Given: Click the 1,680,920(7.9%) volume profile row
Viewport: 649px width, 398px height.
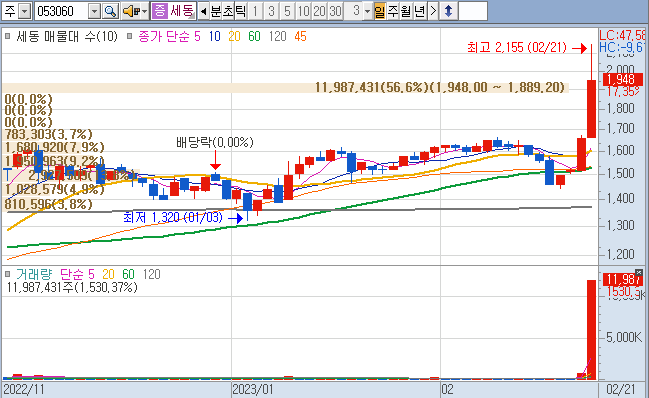Looking at the screenshot, I should [54, 147].
